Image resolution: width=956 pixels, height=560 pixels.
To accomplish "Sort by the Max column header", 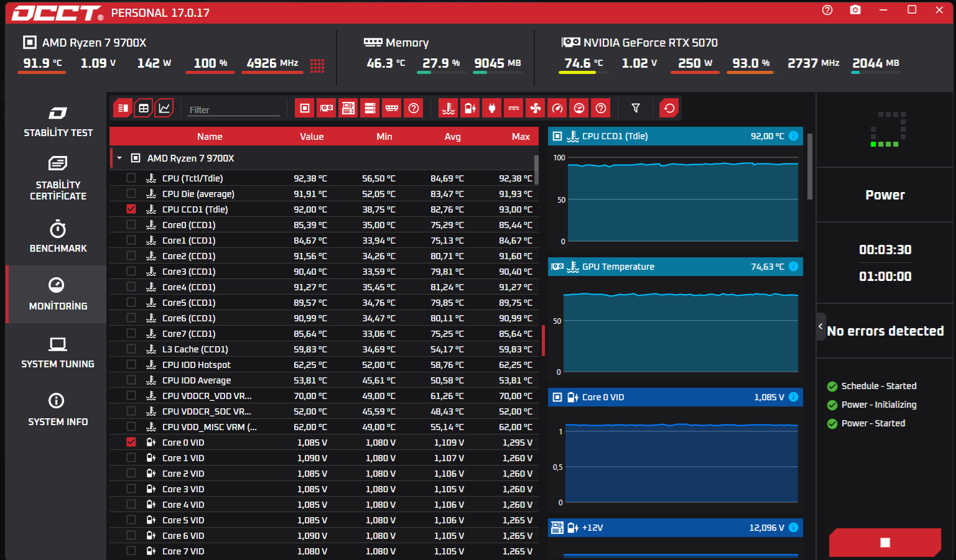I will click(521, 137).
